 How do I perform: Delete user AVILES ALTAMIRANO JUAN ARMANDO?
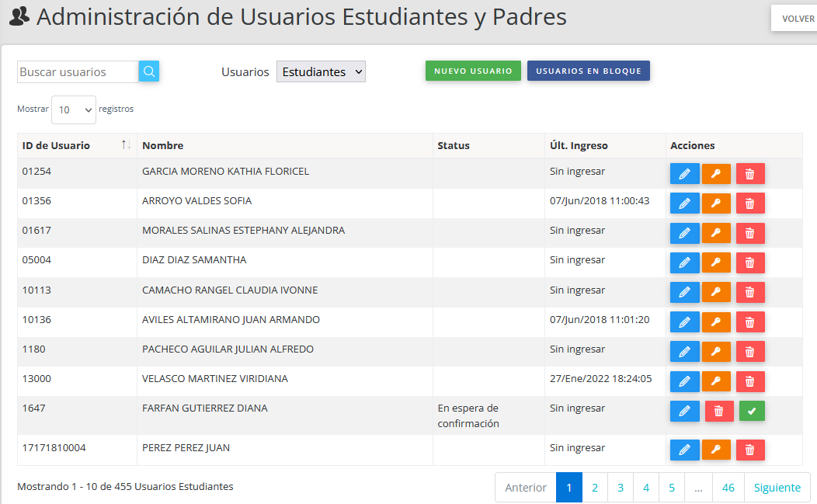749,322
